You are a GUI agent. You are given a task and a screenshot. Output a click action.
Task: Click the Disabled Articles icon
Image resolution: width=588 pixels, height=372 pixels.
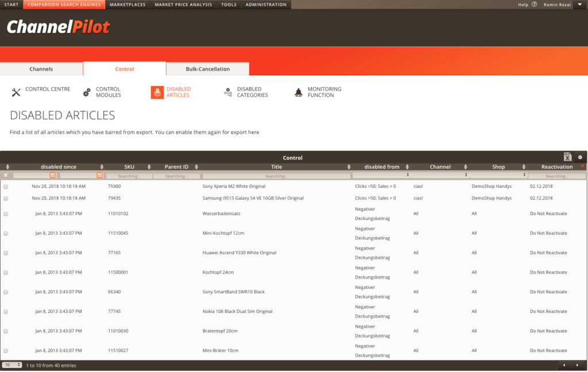[x=157, y=92]
